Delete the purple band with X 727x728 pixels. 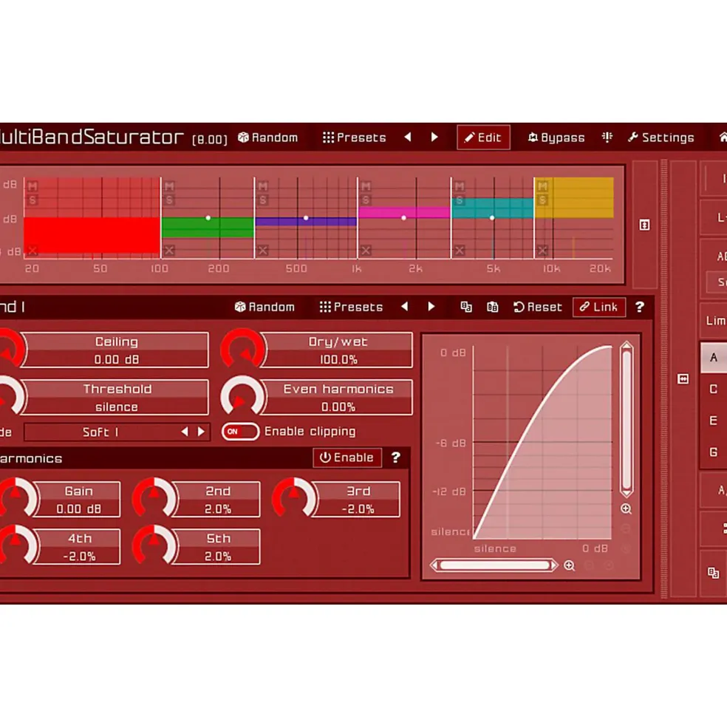click(263, 251)
